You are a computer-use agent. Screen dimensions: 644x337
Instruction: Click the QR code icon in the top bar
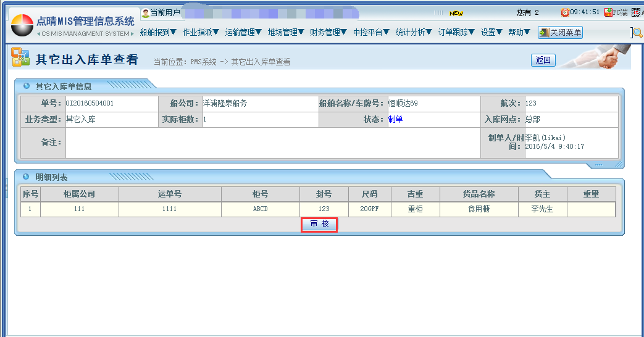(x=636, y=12)
